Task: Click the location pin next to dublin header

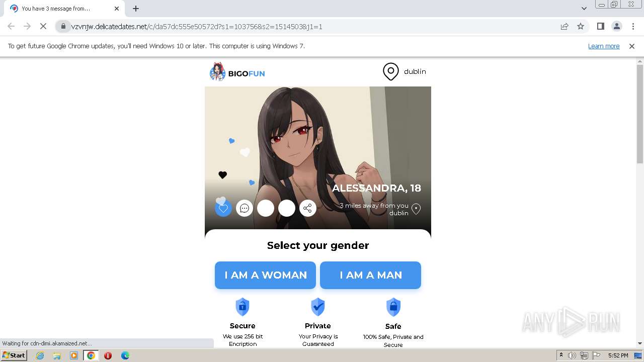Action: click(x=391, y=71)
